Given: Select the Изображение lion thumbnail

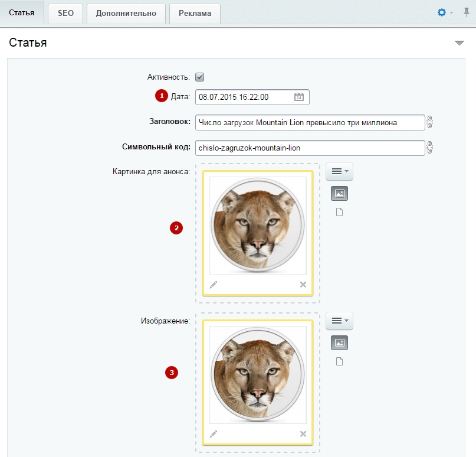Looking at the screenshot, I should pyautogui.click(x=258, y=375).
